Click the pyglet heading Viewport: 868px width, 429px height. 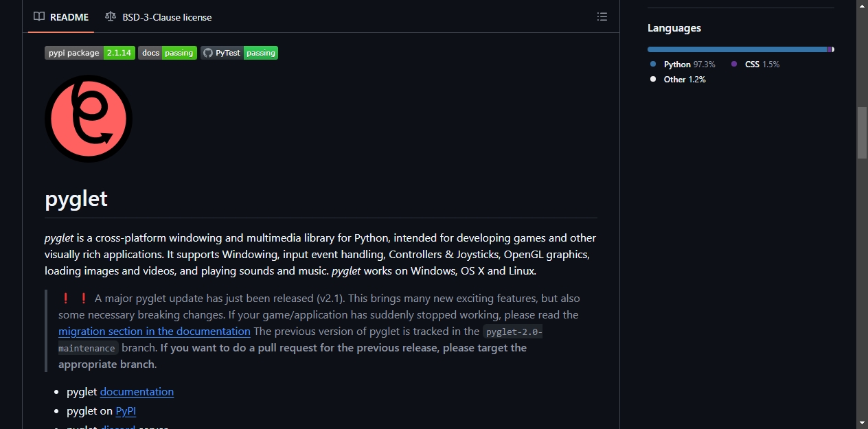(x=76, y=198)
